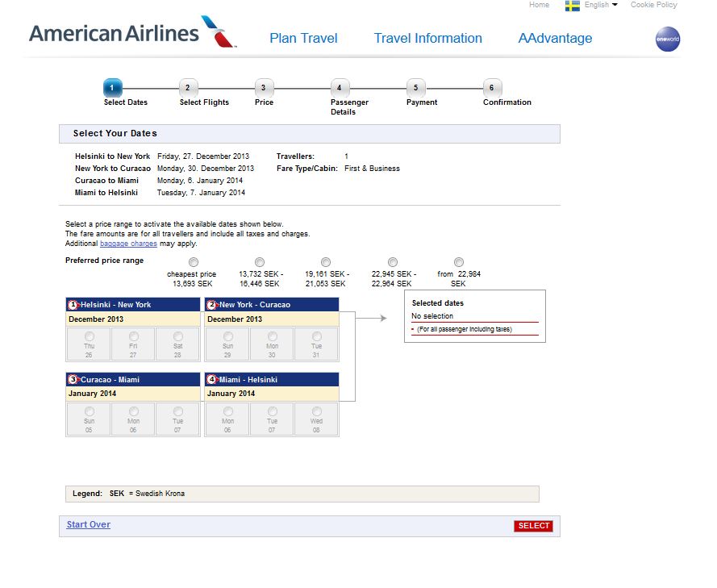
Task: Open the English language dropdown
Action: 601,5
